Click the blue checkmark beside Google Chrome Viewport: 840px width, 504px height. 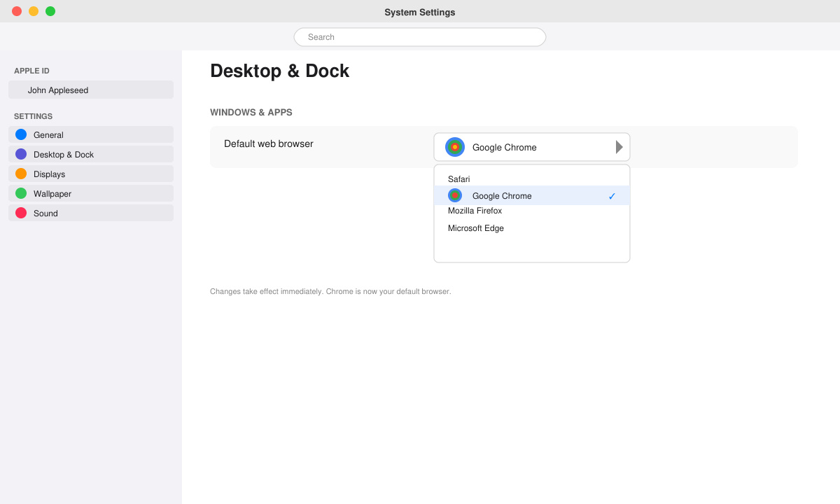612,196
